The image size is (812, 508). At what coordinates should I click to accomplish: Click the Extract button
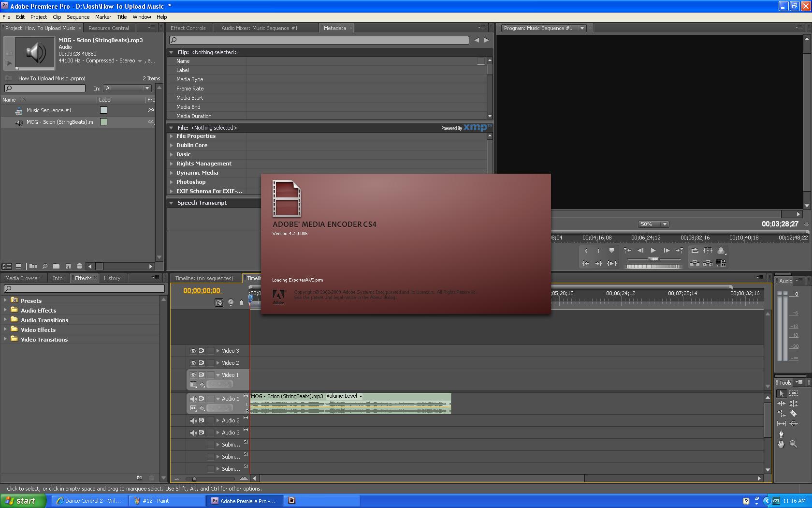coord(708,263)
